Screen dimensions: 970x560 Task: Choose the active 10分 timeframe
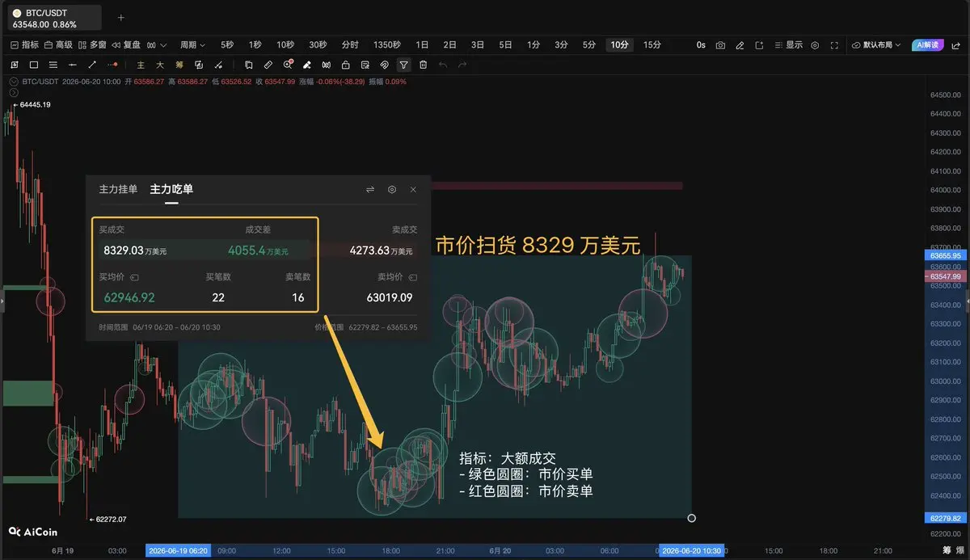[x=619, y=45]
